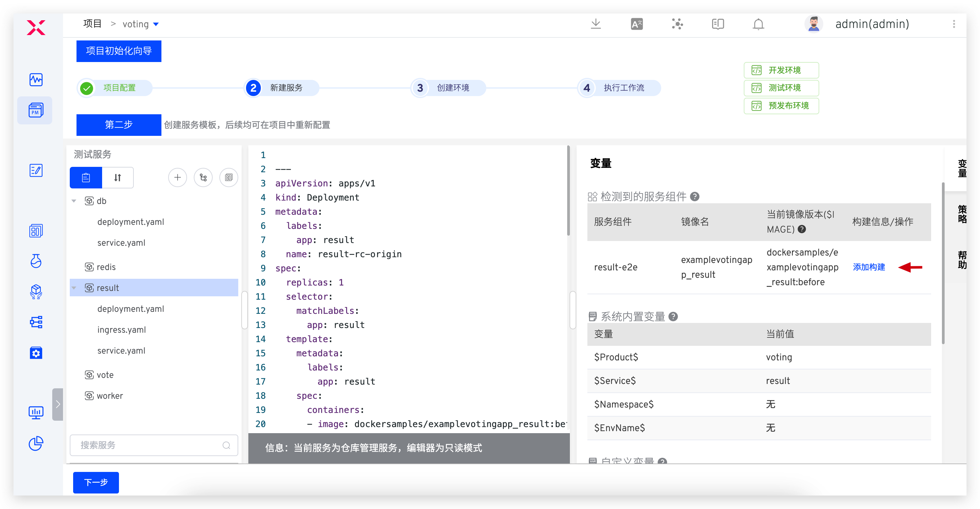Expand the left sidebar chevron handle
980x509 pixels.
tap(57, 404)
